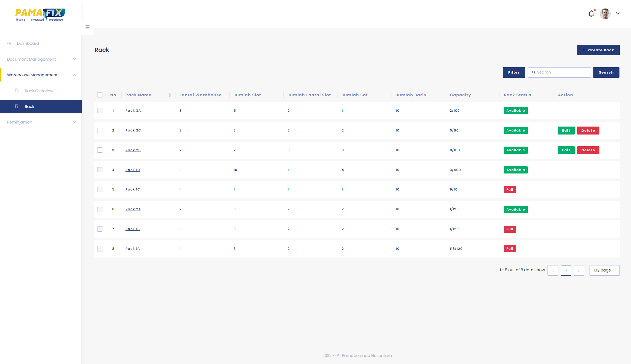The height and width of the screenshot is (364, 631).
Task: Open the Filter options
Action: point(514,72)
